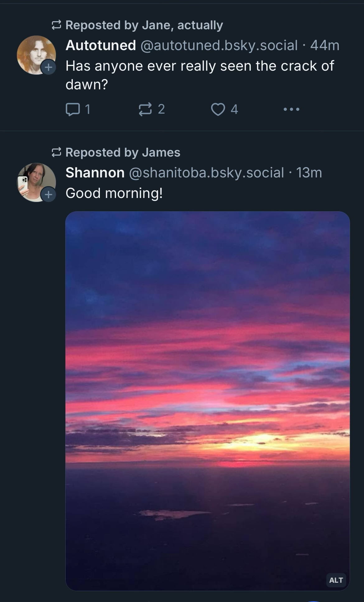Click the repost icon beside 'Reposted by James'
364x602 pixels.
click(56, 153)
